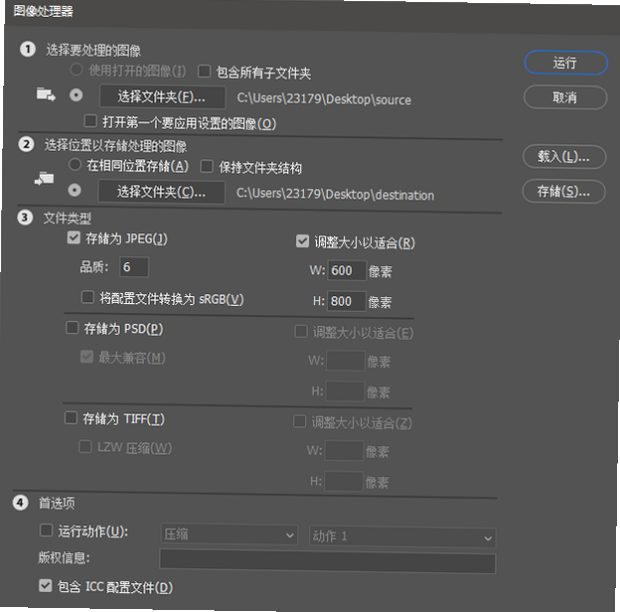This screenshot has height=612, width=620.
Task: Enable 将配置文件转换为 sRGB checkbox
Action: 87,297
